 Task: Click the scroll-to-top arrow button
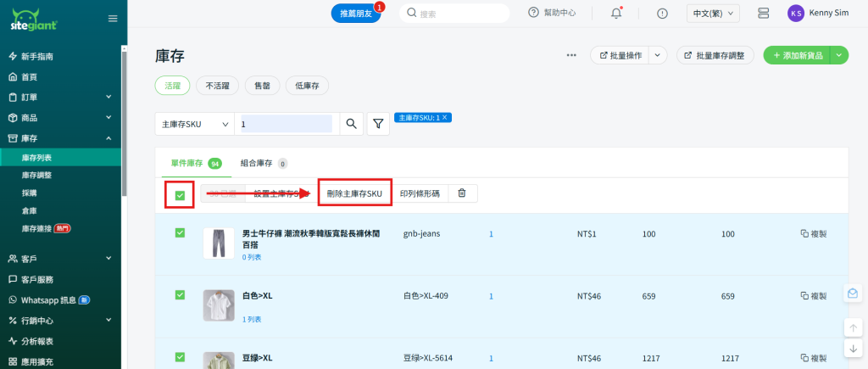point(853,327)
